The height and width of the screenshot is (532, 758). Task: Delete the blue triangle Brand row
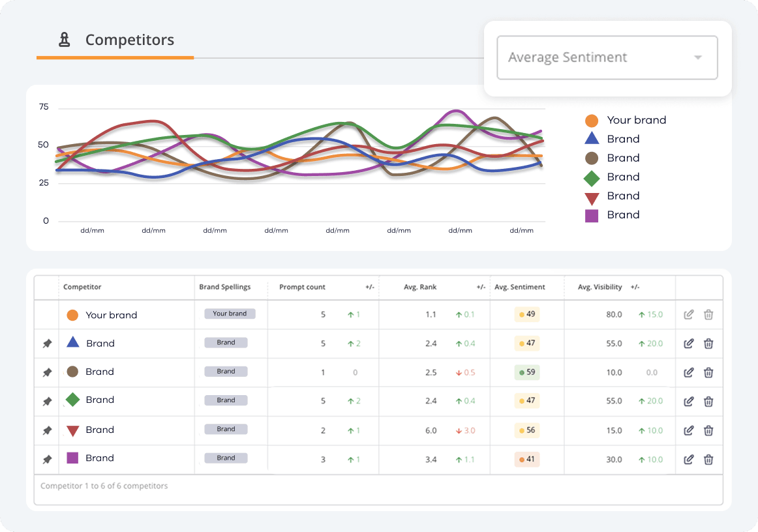pyautogui.click(x=708, y=344)
